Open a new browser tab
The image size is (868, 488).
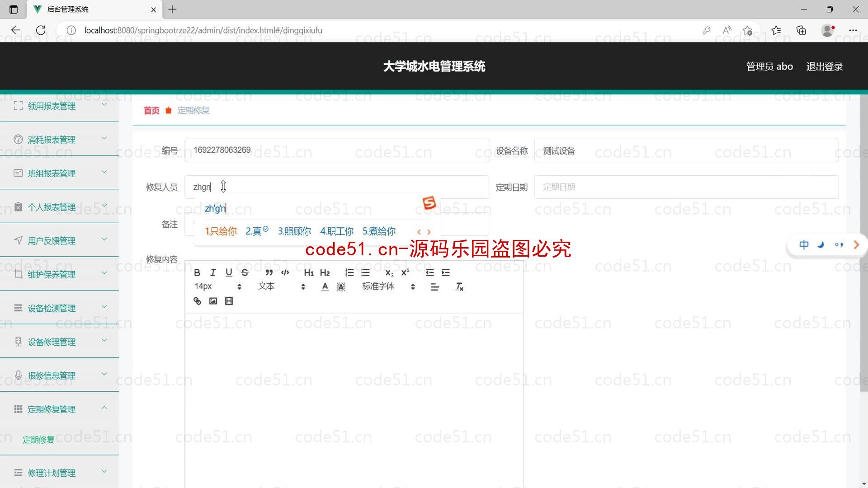tap(172, 9)
